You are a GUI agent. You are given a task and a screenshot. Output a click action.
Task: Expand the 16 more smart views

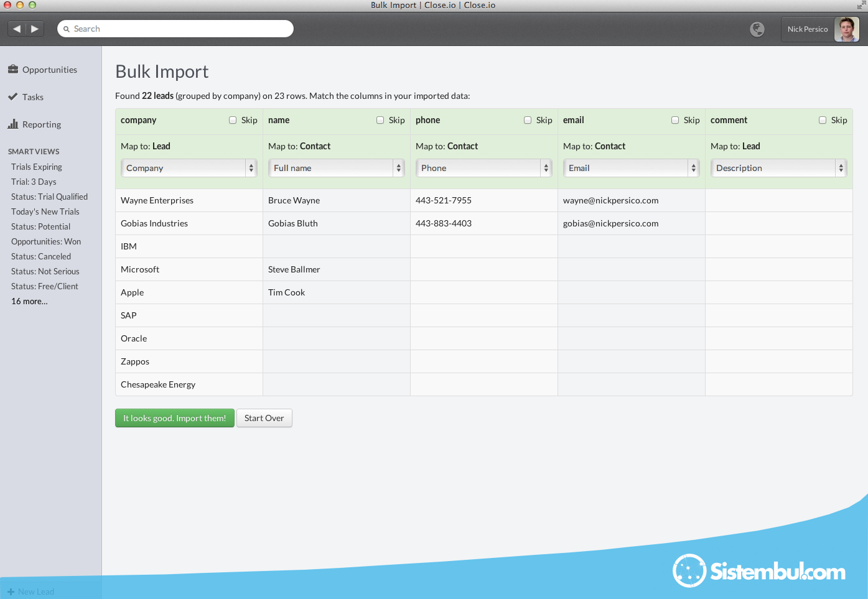29,301
